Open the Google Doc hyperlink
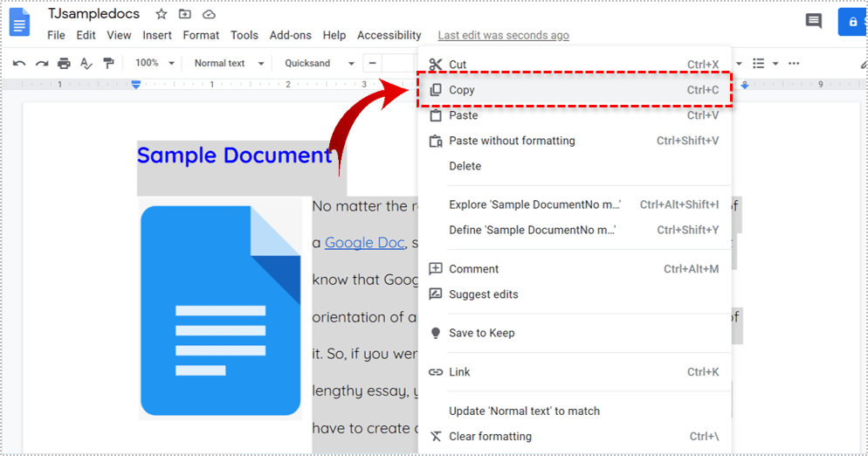 tap(364, 243)
